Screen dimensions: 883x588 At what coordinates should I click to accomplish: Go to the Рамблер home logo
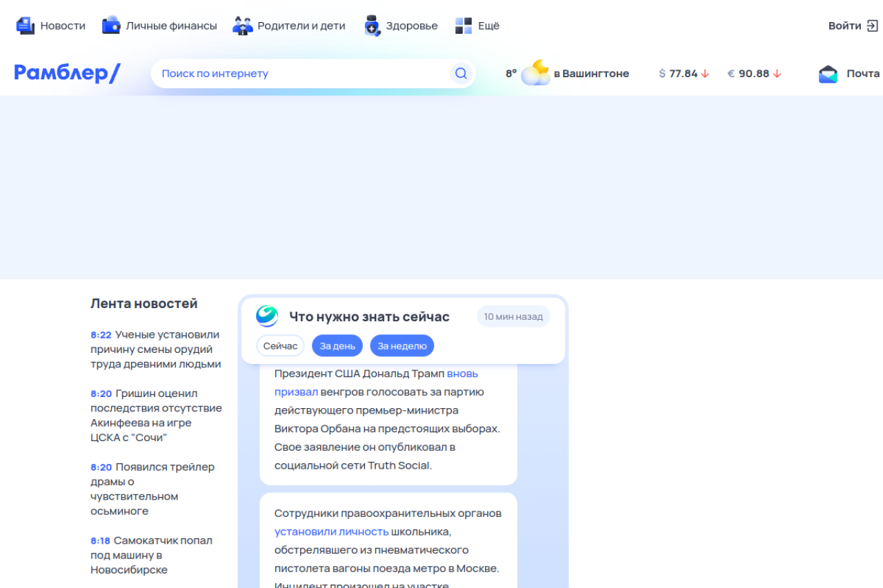point(68,73)
